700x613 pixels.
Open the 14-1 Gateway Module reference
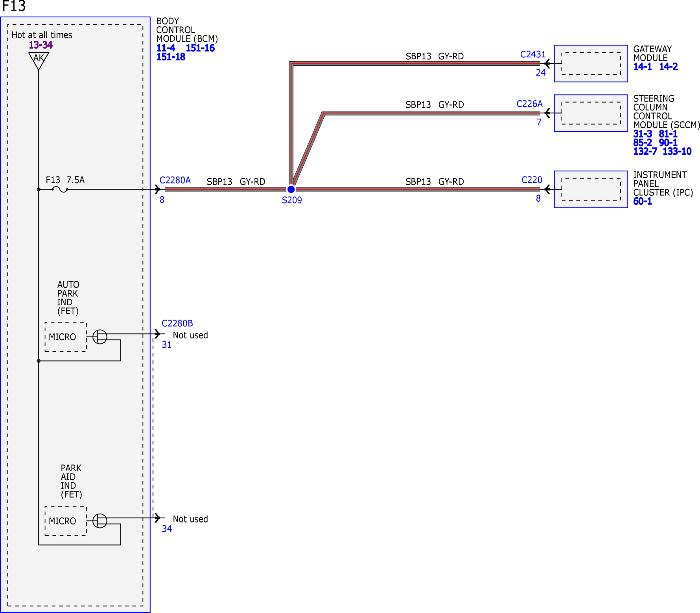[642, 67]
